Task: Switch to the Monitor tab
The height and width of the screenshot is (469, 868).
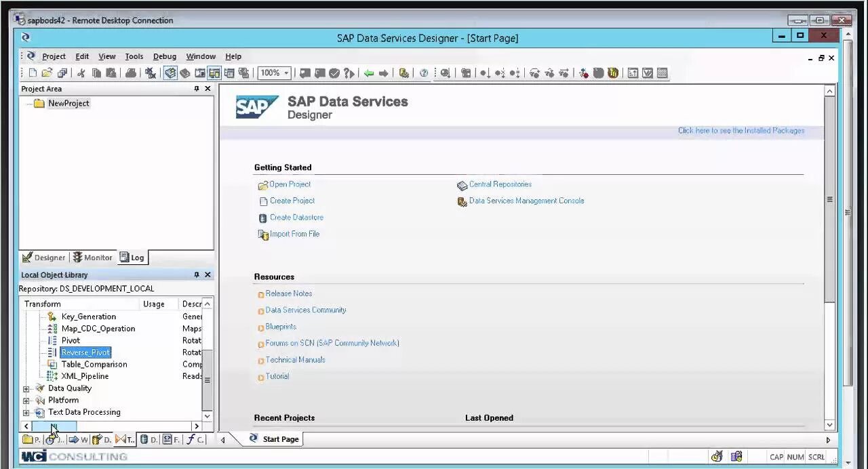Action: tap(93, 258)
